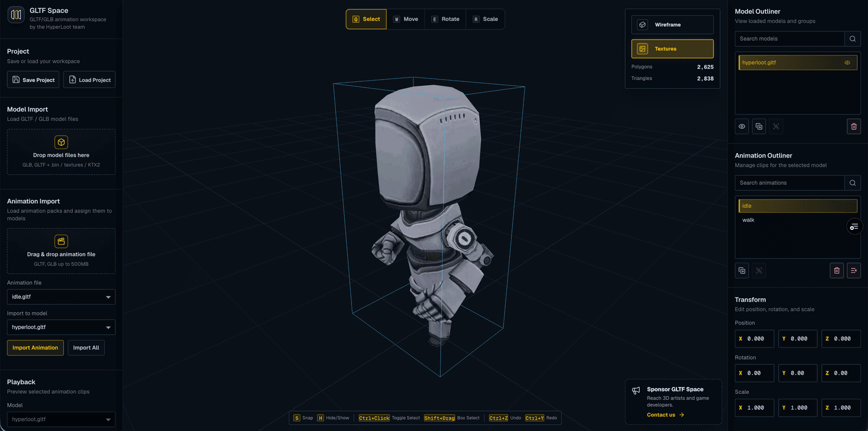This screenshot has width=868, height=431.
Task: Click the Position Y input field
Action: pos(797,338)
